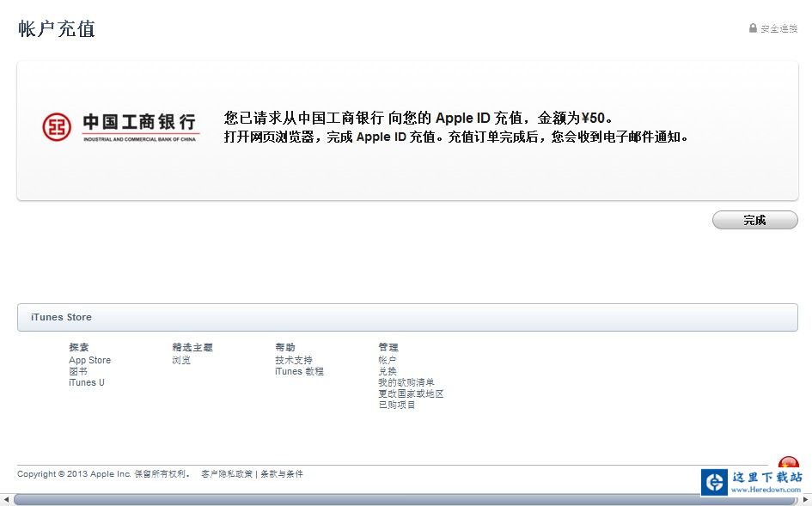Open the iTunes Store footer bar

click(407, 317)
